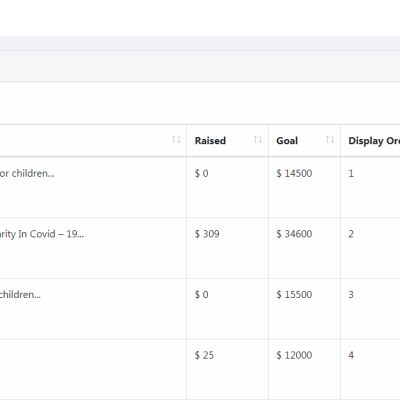Click the Covid – 19 campaign title
Viewport: 400px width, 400px height.
[x=42, y=234]
